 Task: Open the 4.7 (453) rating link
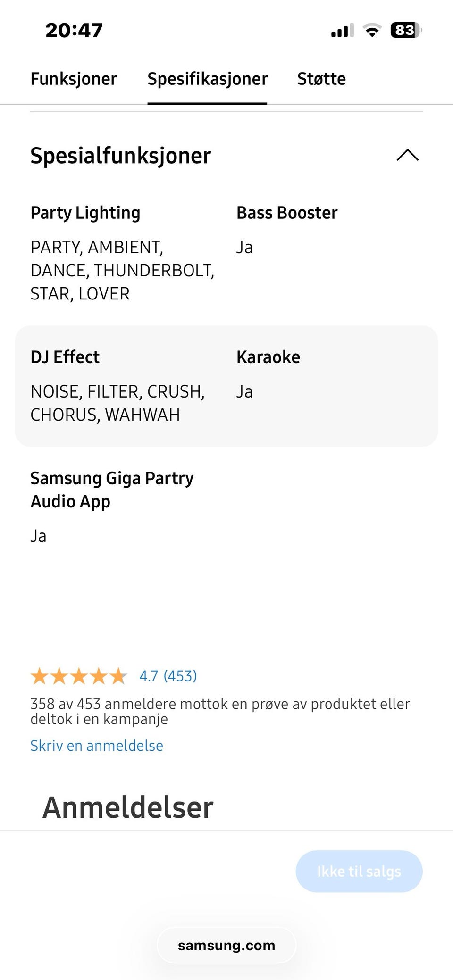pyautogui.click(x=168, y=676)
